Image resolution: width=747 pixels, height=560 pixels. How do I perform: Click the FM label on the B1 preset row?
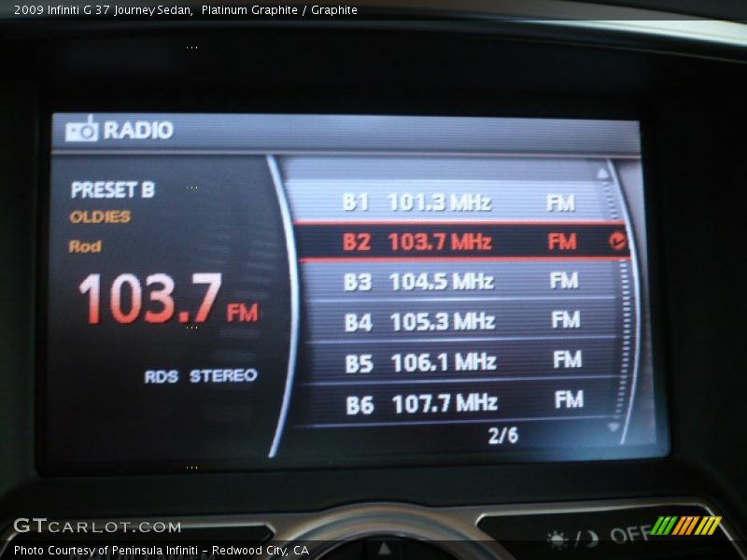[562, 200]
